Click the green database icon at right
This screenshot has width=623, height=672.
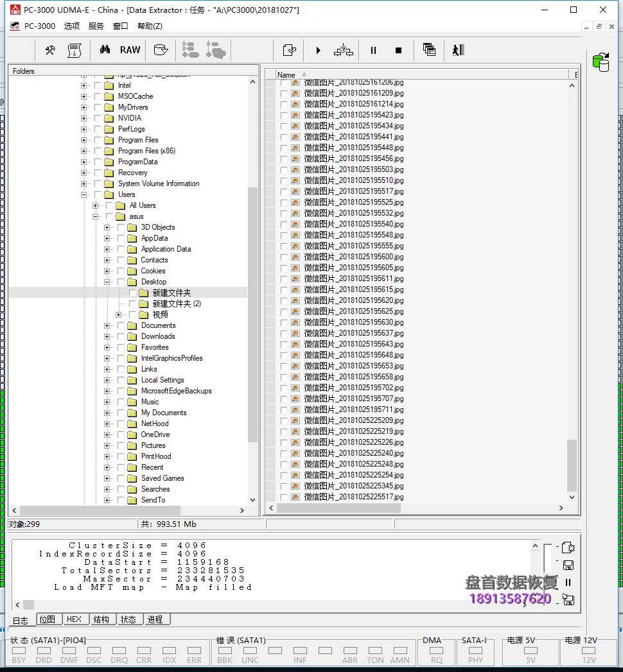pyautogui.click(x=601, y=62)
